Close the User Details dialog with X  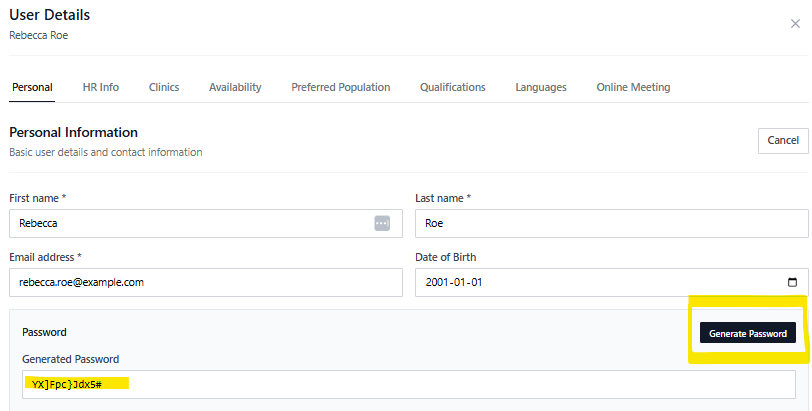(795, 24)
